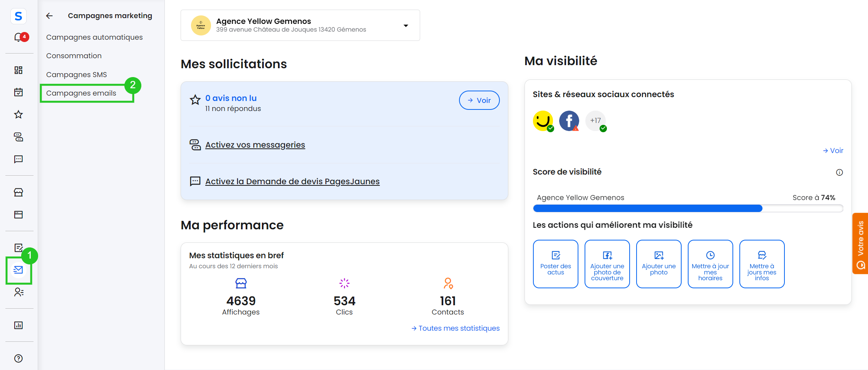The height and width of the screenshot is (370, 868).
Task: Open the marketing campaigns envelope icon
Action: (x=18, y=270)
